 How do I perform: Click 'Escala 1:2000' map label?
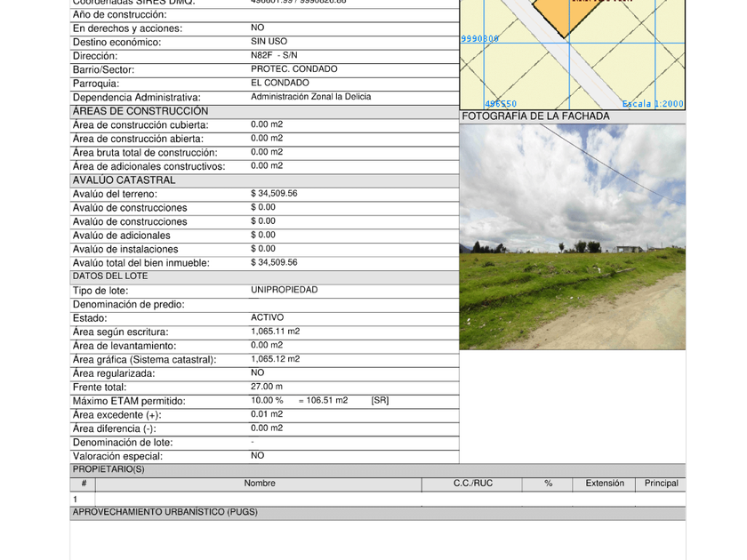[653, 104]
